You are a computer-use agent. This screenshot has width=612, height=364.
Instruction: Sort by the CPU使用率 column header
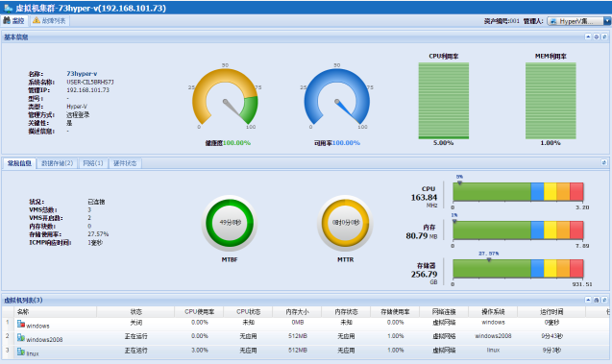pyautogui.click(x=200, y=312)
